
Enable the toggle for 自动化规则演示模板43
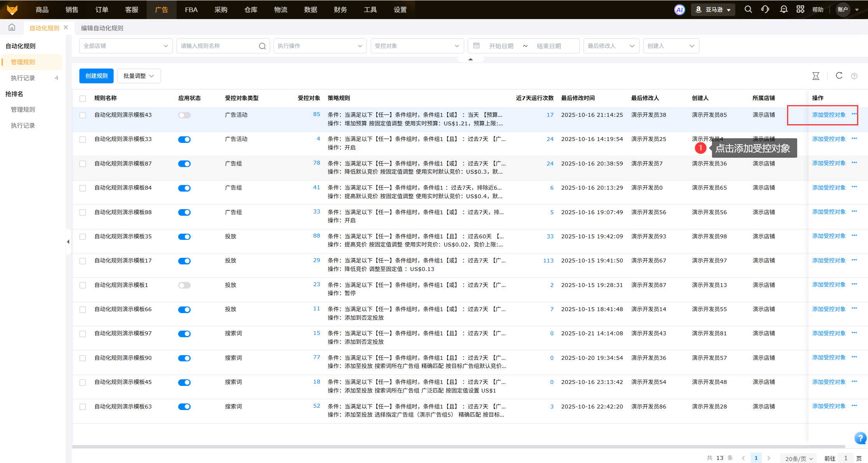click(184, 115)
